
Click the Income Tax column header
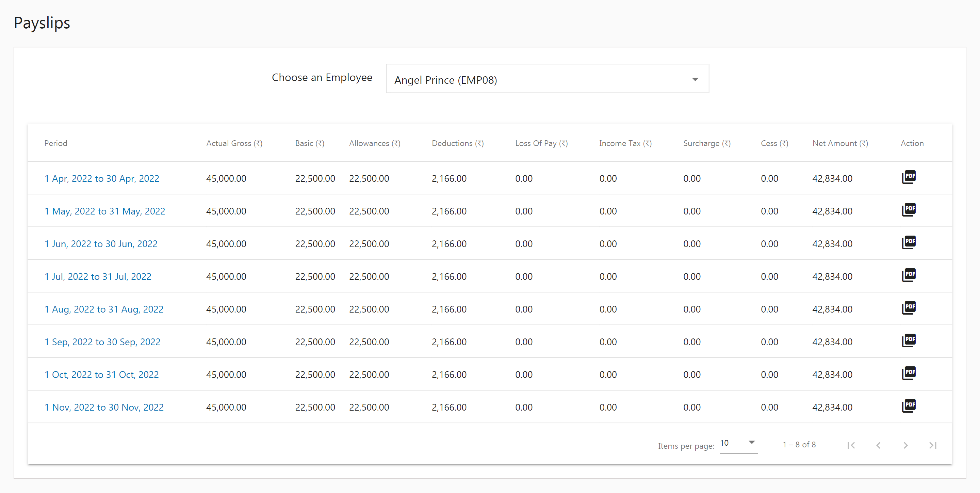point(625,144)
